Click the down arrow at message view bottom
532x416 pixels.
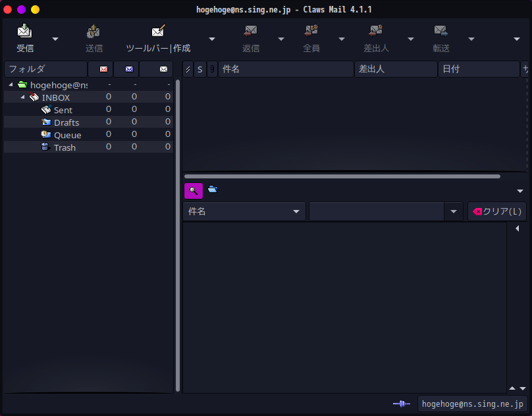click(523, 388)
